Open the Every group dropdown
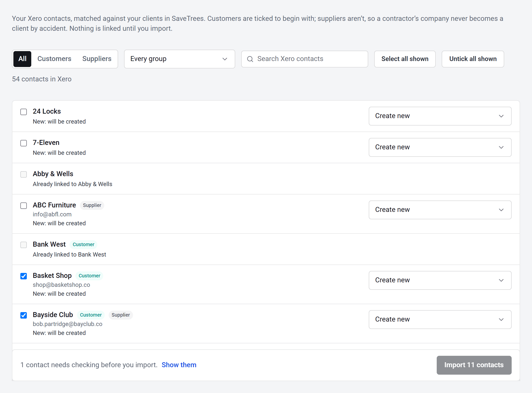This screenshot has width=532, height=393. [179, 59]
